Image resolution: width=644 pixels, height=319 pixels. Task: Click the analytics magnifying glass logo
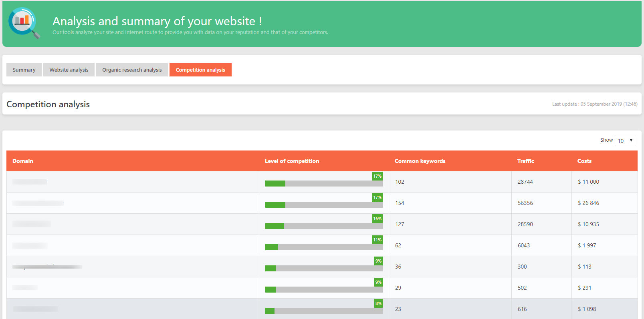click(x=24, y=23)
